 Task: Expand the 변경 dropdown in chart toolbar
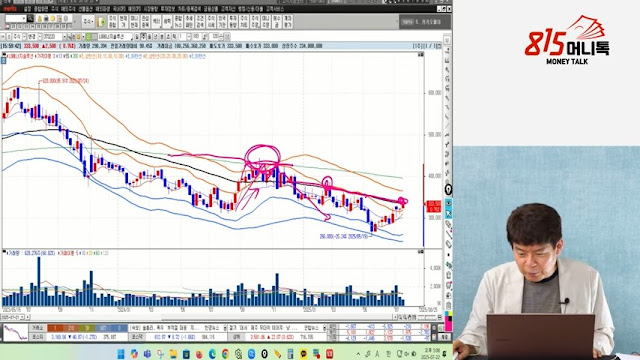(x=40, y=37)
